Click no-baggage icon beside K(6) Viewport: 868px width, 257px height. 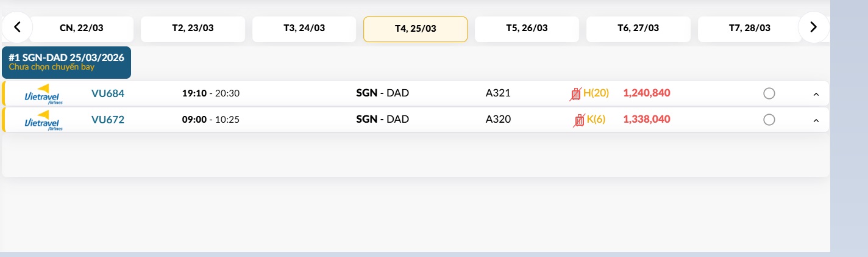(578, 120)
